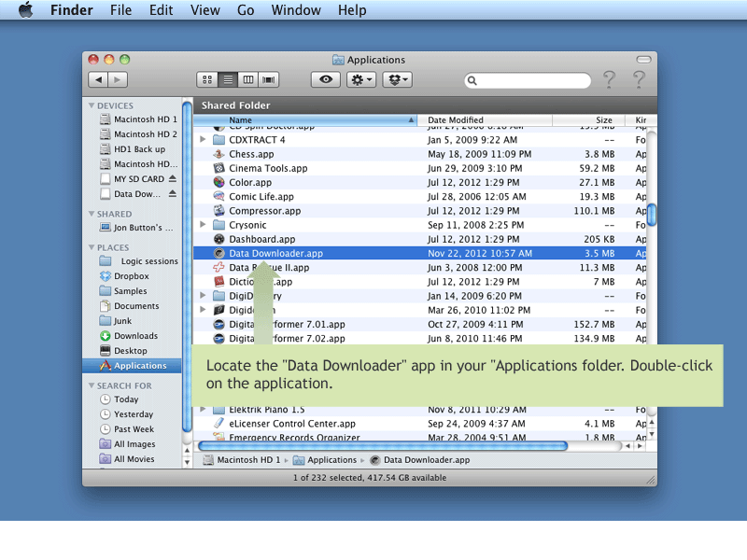The height and width of the screenshot is (560, 747).
Task: Open the Finder menu
Action: click(x=72, y=10)
